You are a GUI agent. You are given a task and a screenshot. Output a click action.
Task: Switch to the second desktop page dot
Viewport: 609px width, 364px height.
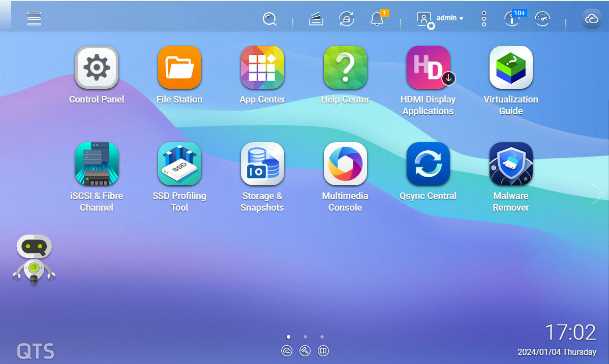coord(306,337)
